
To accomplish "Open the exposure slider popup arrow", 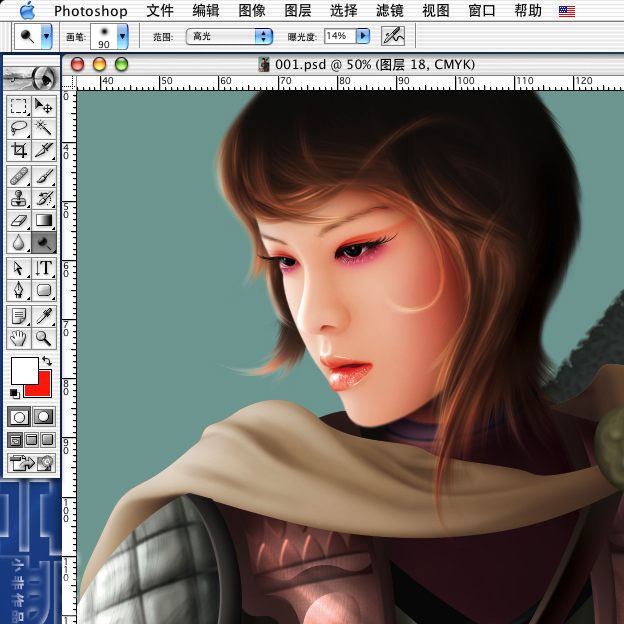I will (363, 36).
